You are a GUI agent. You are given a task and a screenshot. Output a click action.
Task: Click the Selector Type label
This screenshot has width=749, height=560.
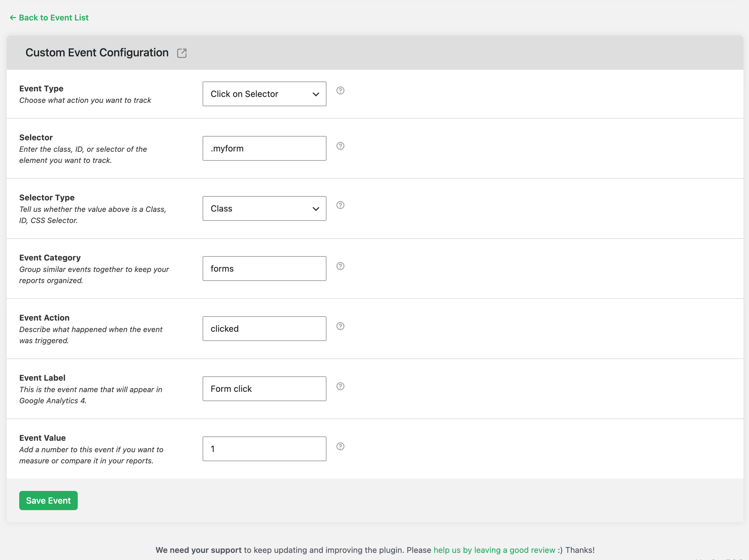tap(47, 197)
